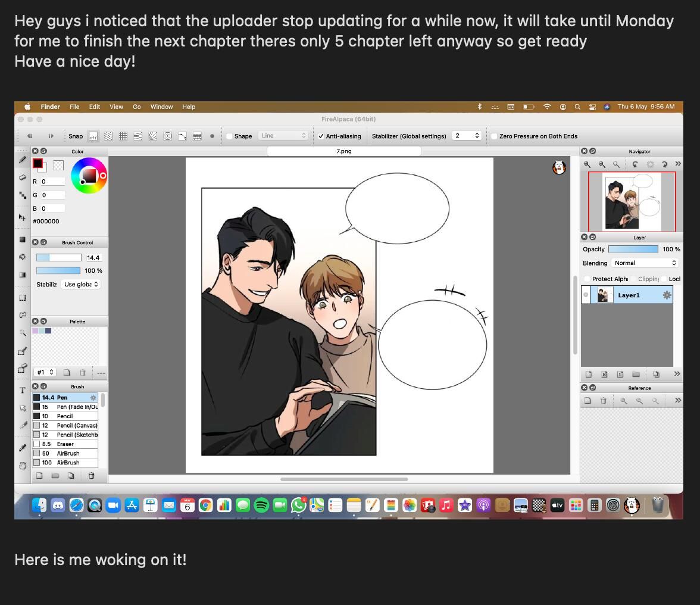Image resolution: width=700 pixels, height=605 pixels.
Task: Enable the Protect Alpha checkbox
Action: point(587,279)
